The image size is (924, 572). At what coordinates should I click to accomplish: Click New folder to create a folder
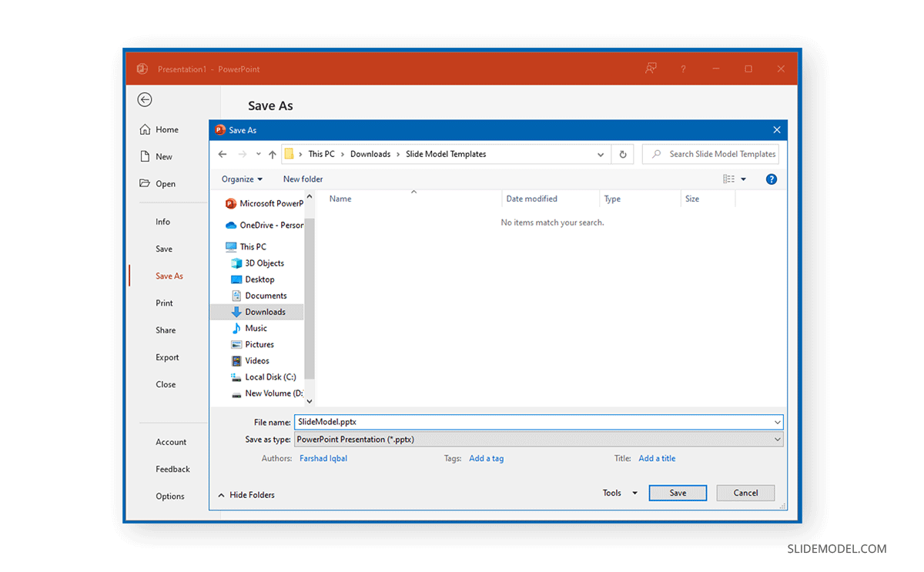click(x=303, y=179)
